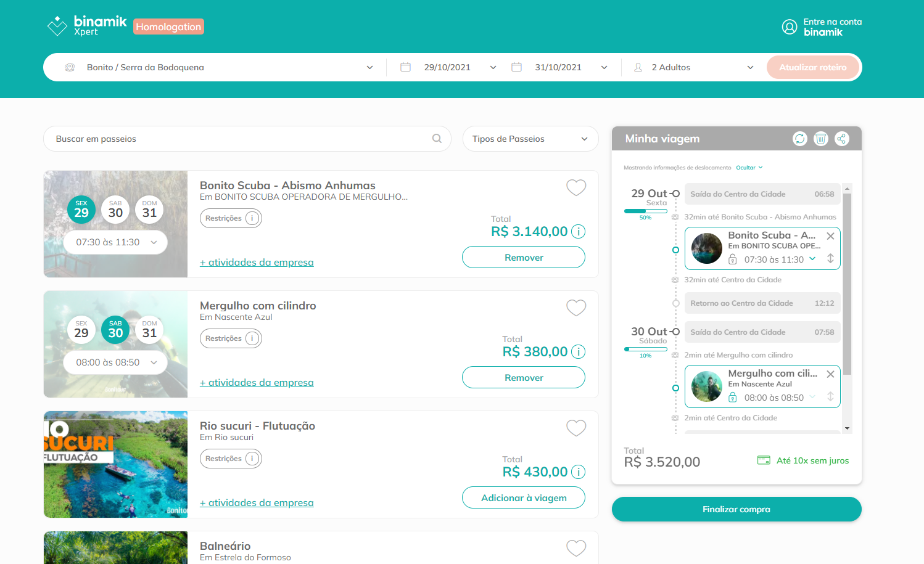Click Remover for Mergulho com cilindro
924x564 pixels.
[x=524, y=377]
